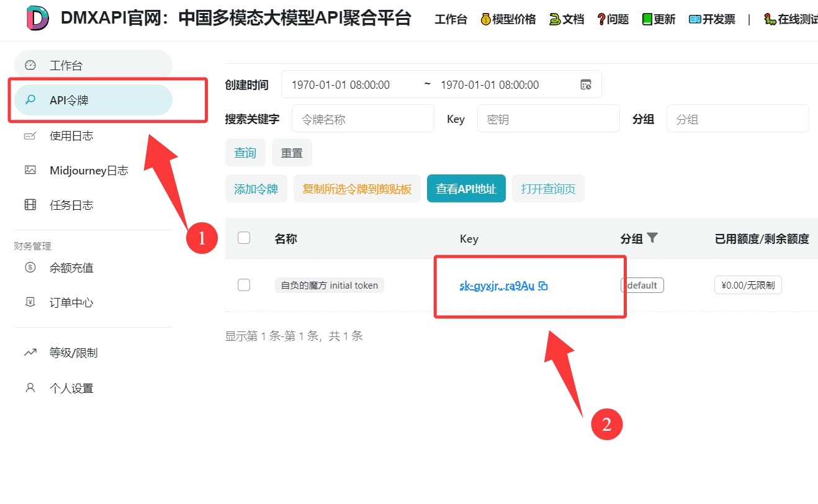Screen dimensions: 818x504
Task: Open the group filter funnel icon
Action: [x=652, y=238]
